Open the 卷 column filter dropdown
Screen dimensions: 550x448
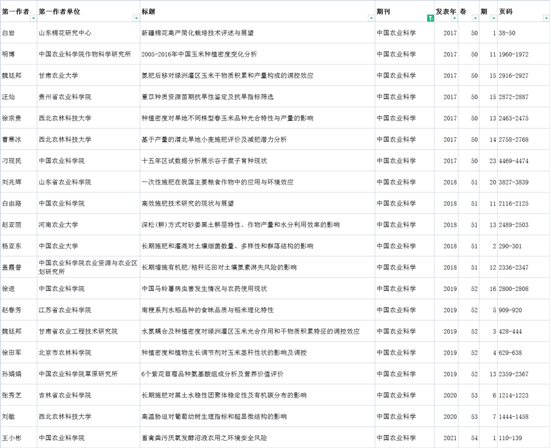coord(475,18)
